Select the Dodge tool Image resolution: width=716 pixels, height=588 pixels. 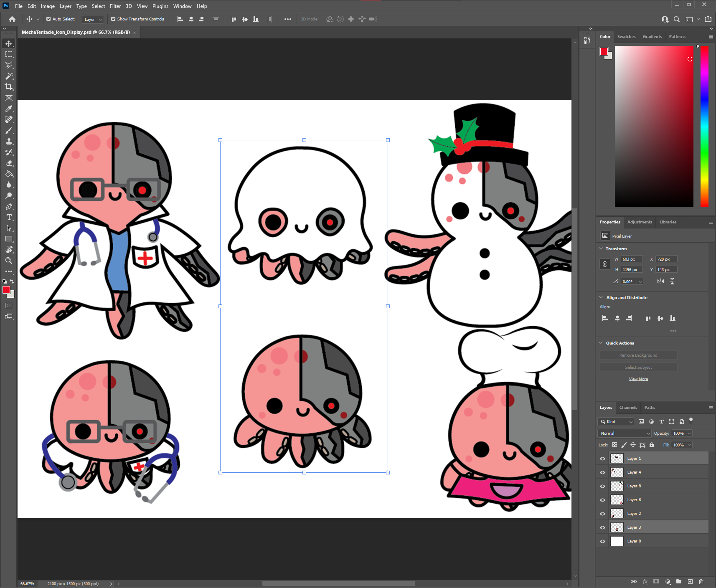point(9,196)
